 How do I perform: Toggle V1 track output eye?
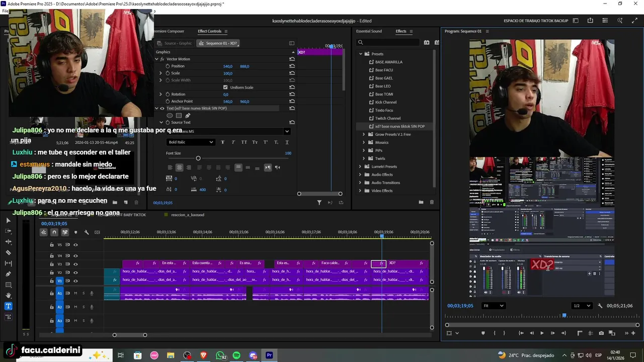click(75, 281)
